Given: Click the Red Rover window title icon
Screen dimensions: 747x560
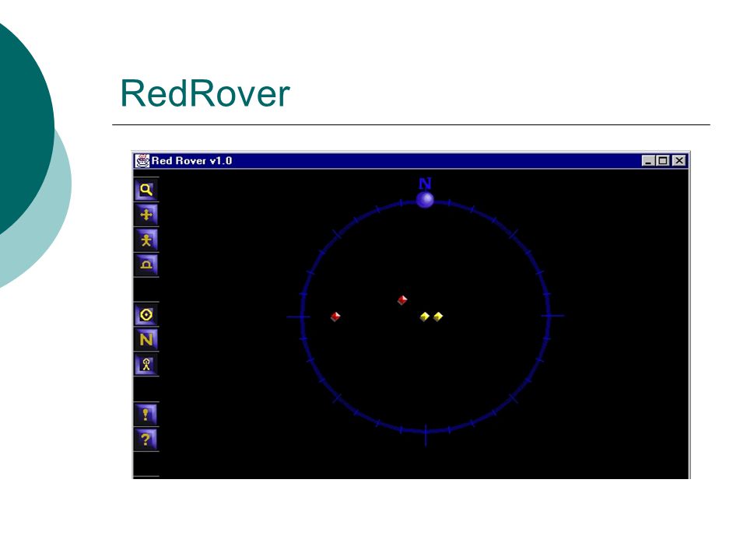Looking at the screenshot, I should point(142,161).
